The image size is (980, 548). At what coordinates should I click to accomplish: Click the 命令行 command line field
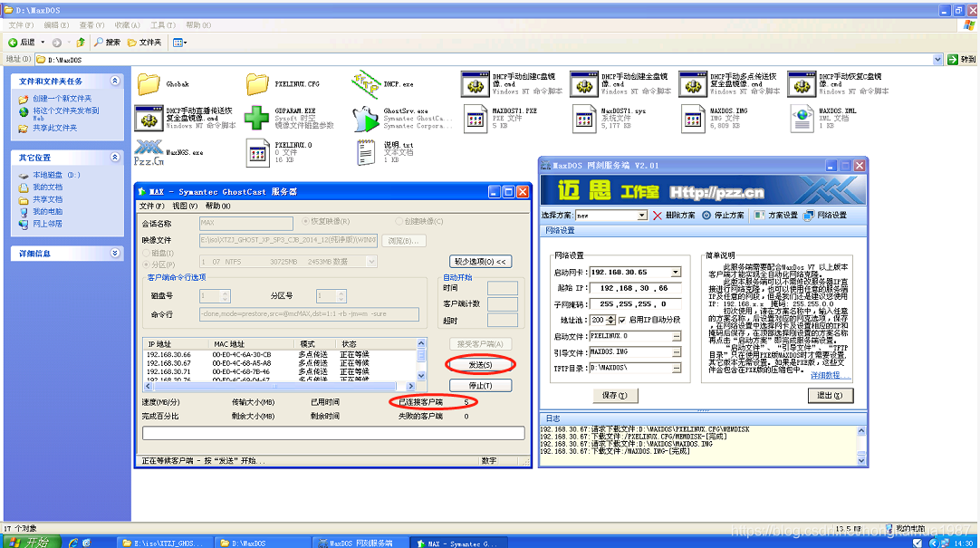309,313
